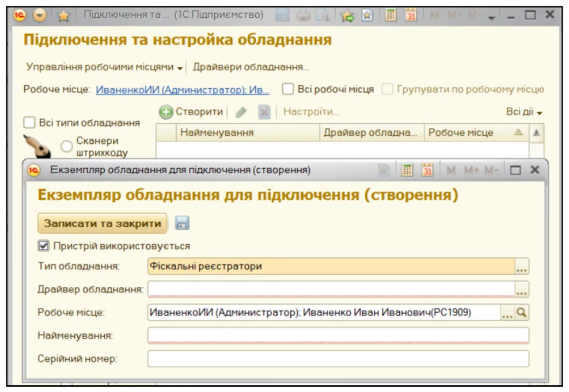Click the Настроїти... button
Viewport: 569px width, 392px height.
click(311, 112)
